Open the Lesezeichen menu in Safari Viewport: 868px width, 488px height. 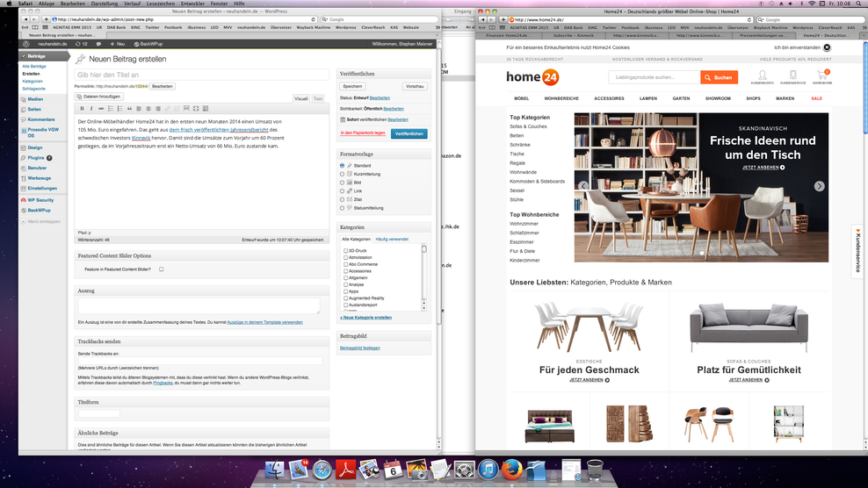[161, 4]
